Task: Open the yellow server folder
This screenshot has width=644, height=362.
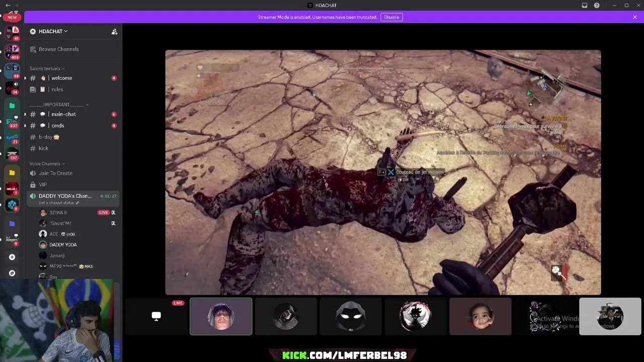Action: click(12, 172)
